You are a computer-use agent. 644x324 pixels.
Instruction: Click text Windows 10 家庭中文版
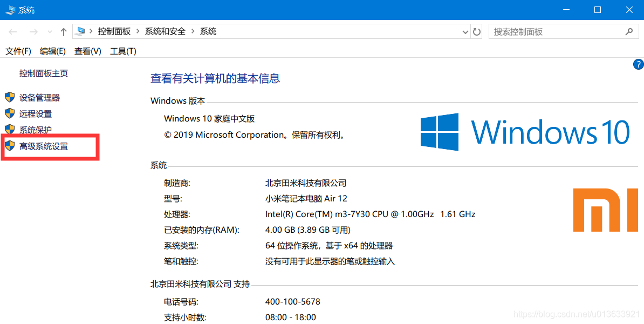tap(209, 119)
